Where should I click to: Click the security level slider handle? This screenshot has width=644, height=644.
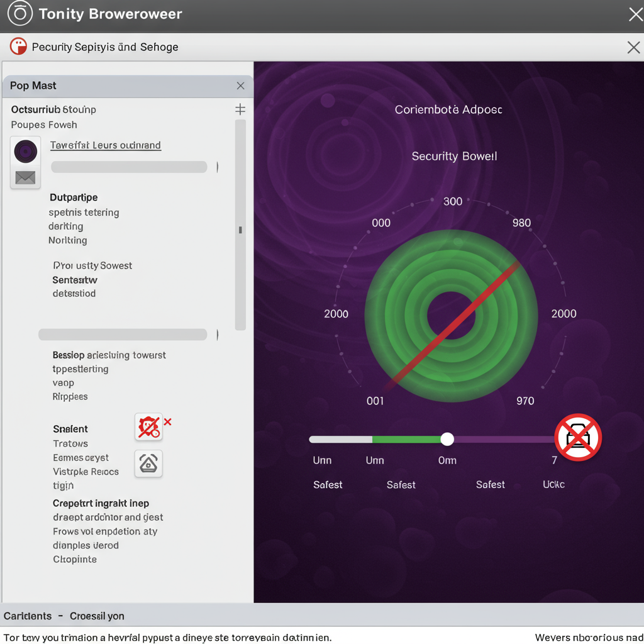click(x=447, y=439)
